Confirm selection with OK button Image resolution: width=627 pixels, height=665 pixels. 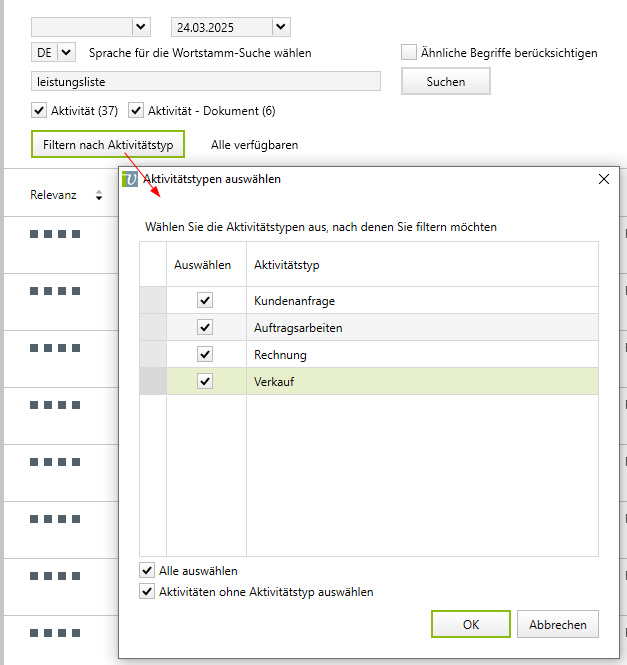[x=470, y=624]
